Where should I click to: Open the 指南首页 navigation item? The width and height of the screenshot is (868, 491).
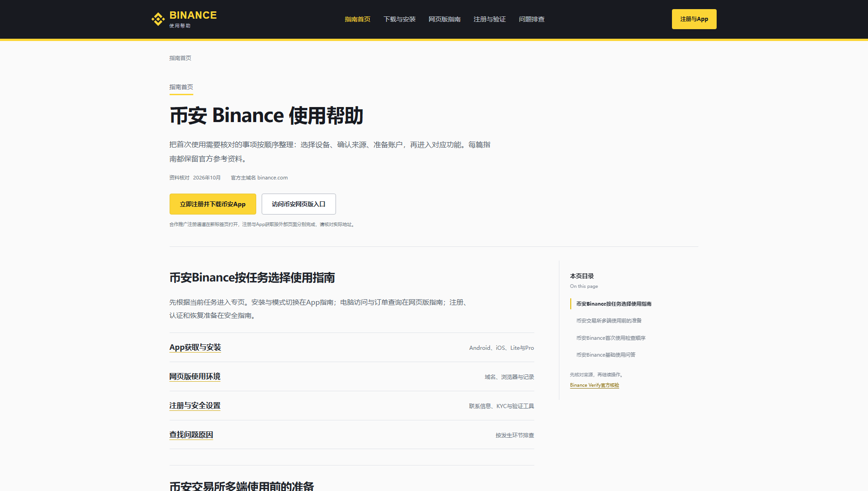coord(357,19)
